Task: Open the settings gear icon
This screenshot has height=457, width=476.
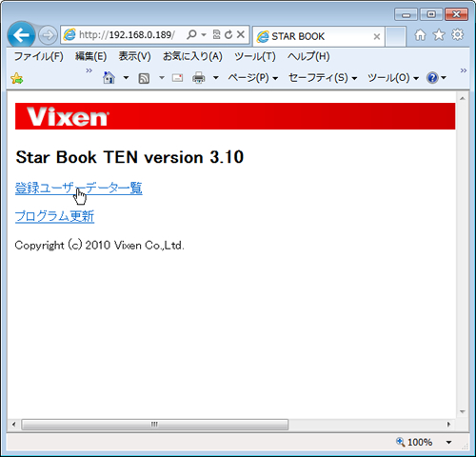Action: 458,34
